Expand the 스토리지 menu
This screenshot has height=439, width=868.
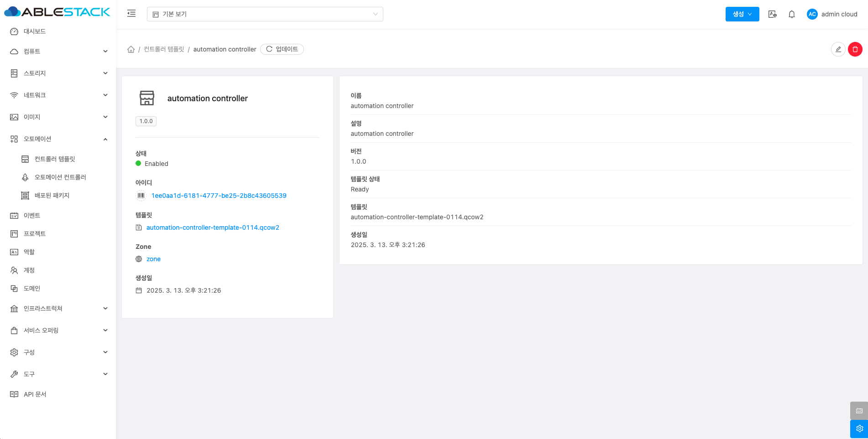point(58,73)
